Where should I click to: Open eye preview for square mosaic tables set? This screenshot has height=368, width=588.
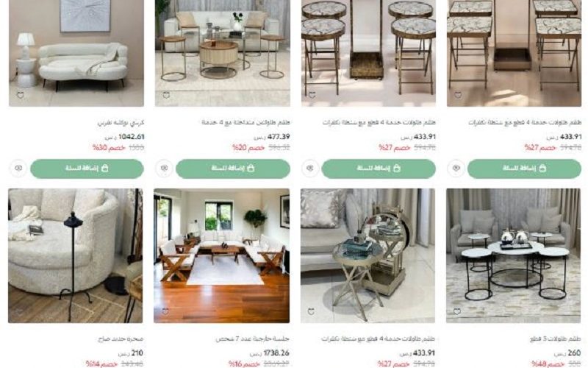click(456, 169)
